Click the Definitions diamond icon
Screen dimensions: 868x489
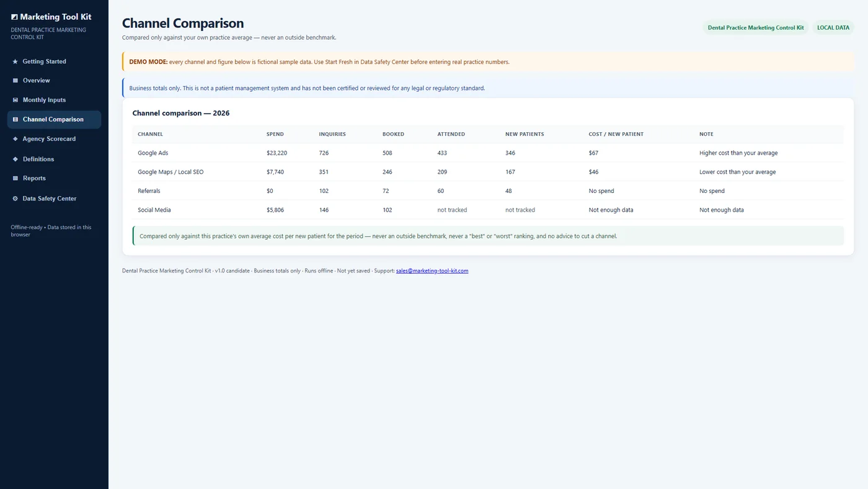click(x=15, y=159)
